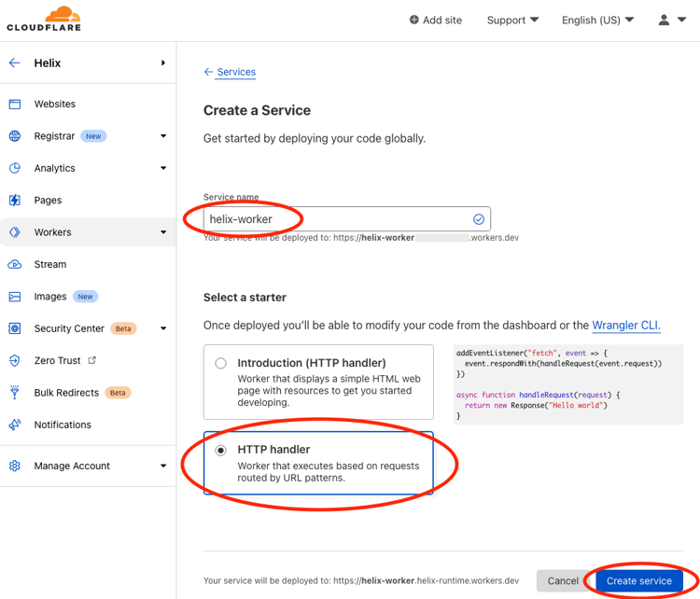The height and width of the screenshot is (599, 700).
Task: Click the Zero Trust external link icon
Action: (x=92, y=360)
